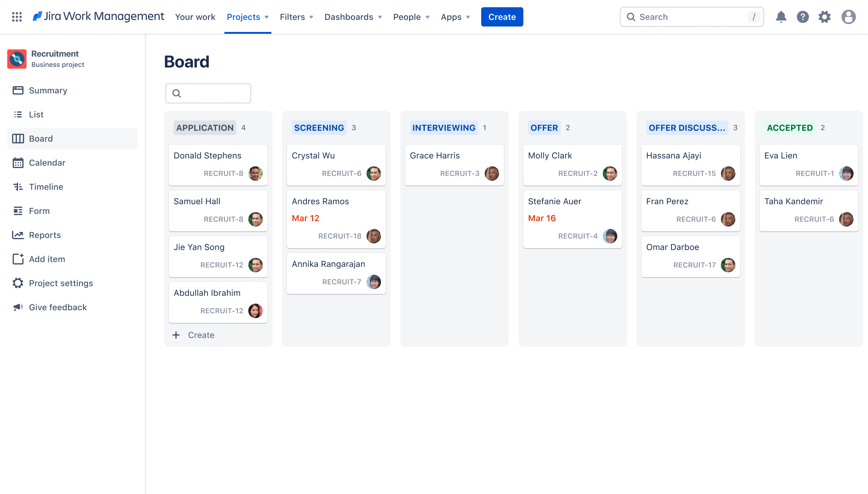Click Add item in sidebar
The image size is (868, 494).
click(46, 259)
